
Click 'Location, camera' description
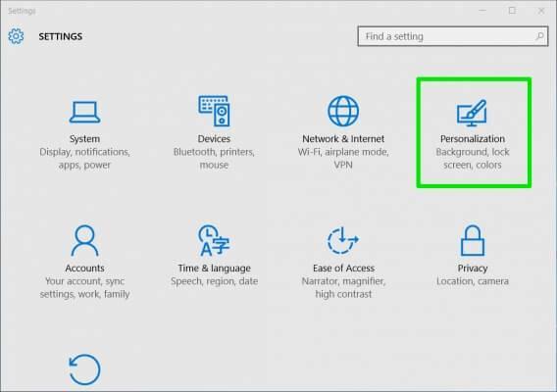[x=473, y=281]
